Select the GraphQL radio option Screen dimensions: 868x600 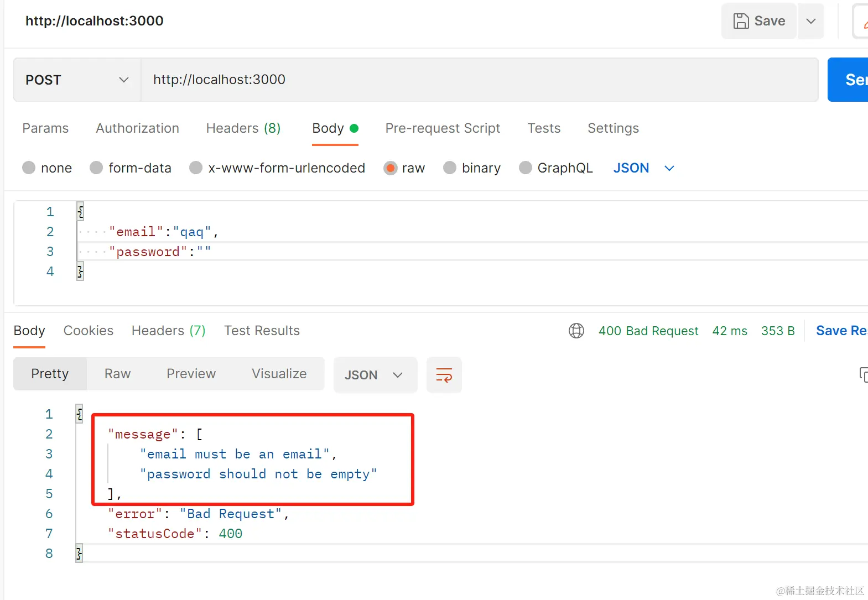click(x=526, y=168)
